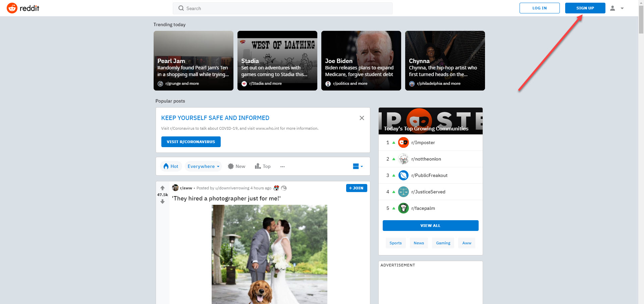The height and width of the screenshot is (304, 644).
Task: Join the r/aww community
Action: pos(356,188)
